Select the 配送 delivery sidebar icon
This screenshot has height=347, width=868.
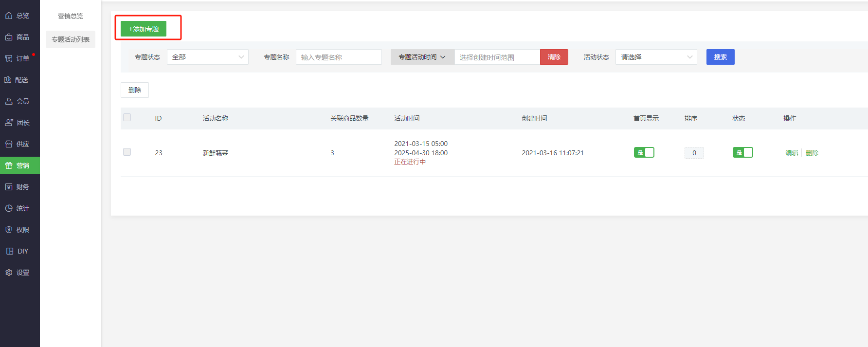tap(8, 80)
